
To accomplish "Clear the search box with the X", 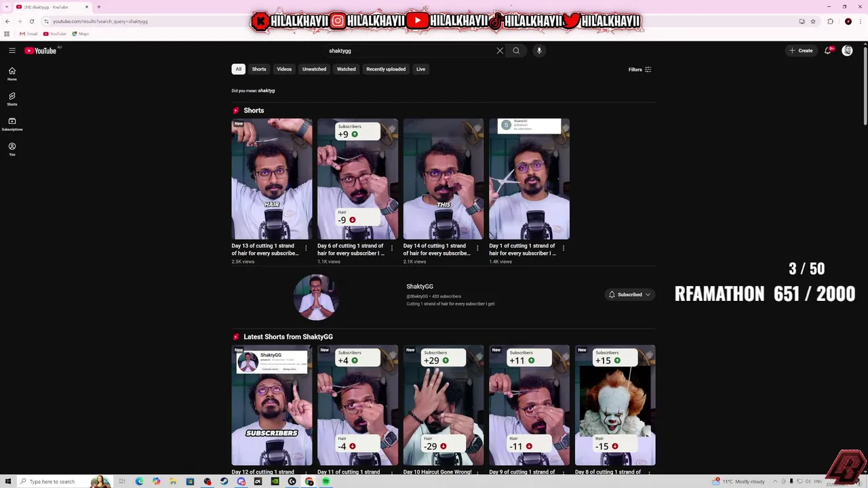I will (500, 50).
